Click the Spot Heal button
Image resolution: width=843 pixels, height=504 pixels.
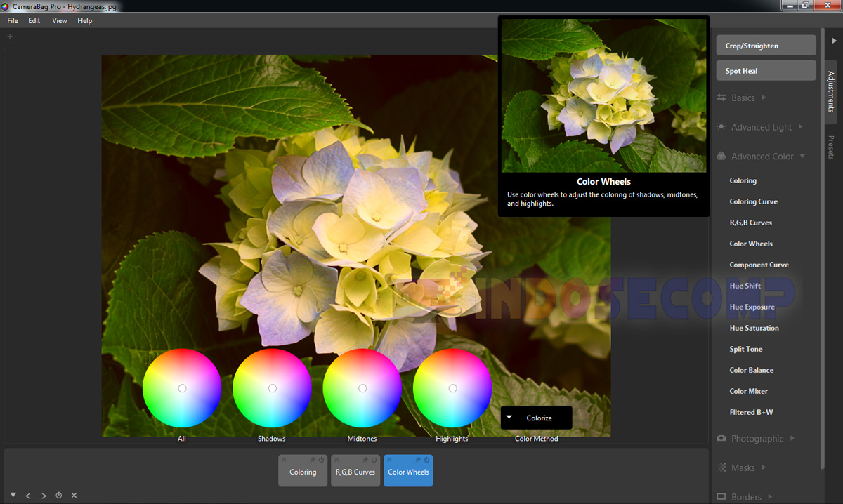(766, 70)
